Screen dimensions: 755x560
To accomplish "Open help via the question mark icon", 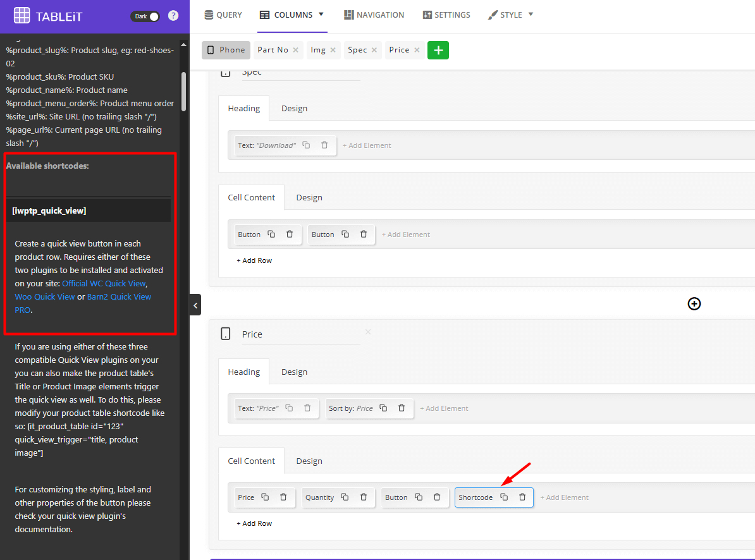I will click(173, 16).
